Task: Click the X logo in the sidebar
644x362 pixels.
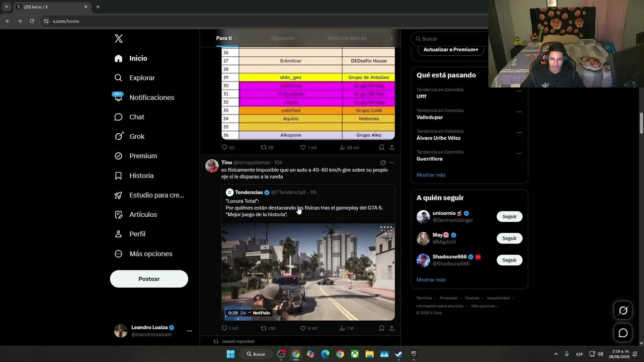Action: point(118,39)
